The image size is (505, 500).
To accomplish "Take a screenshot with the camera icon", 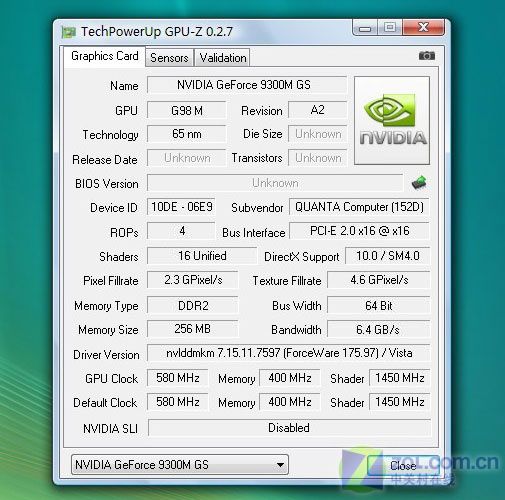I will point(427,56).
